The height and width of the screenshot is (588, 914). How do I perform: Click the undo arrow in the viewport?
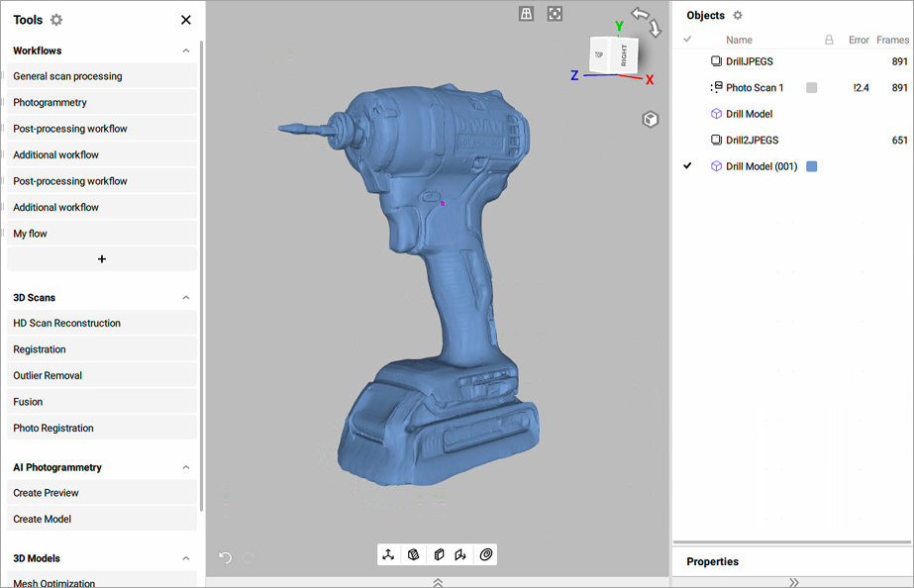(x=225, y=558)
